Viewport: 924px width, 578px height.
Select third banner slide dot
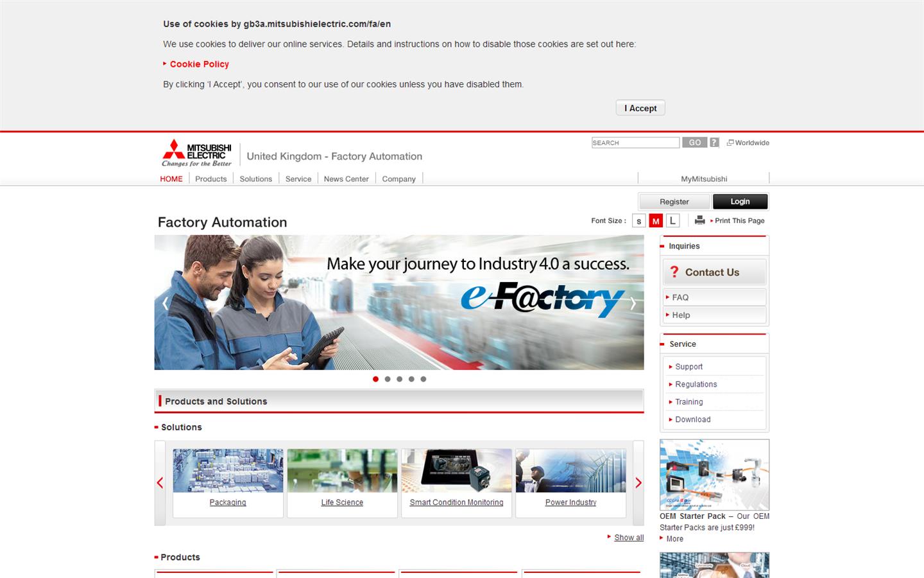[399, 379]
